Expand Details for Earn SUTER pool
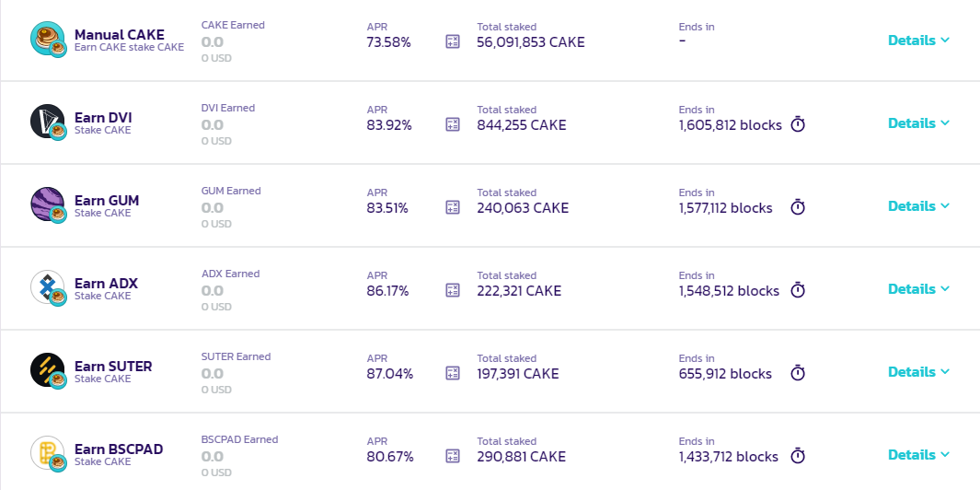Screen dimensions: 980x490 click(918, 372)
